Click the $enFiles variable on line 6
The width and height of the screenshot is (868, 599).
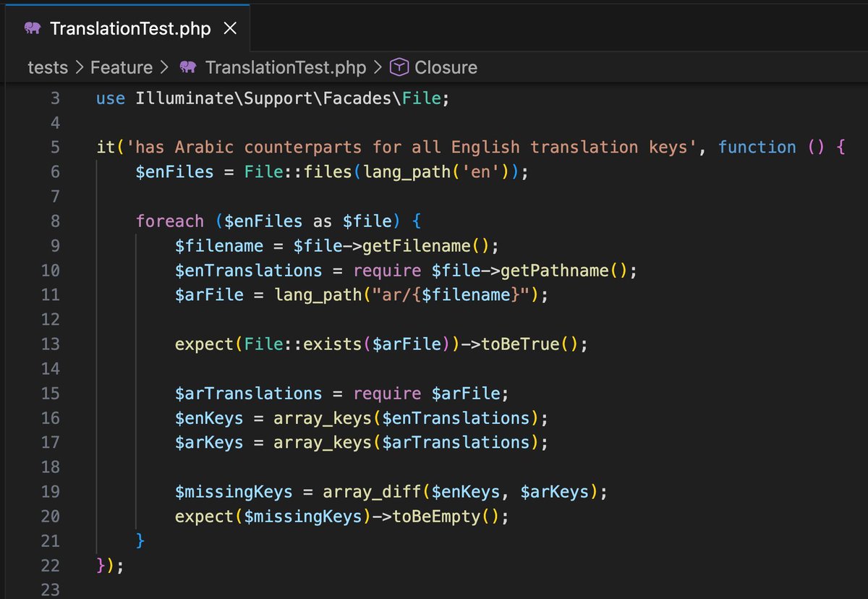[174, 172]
